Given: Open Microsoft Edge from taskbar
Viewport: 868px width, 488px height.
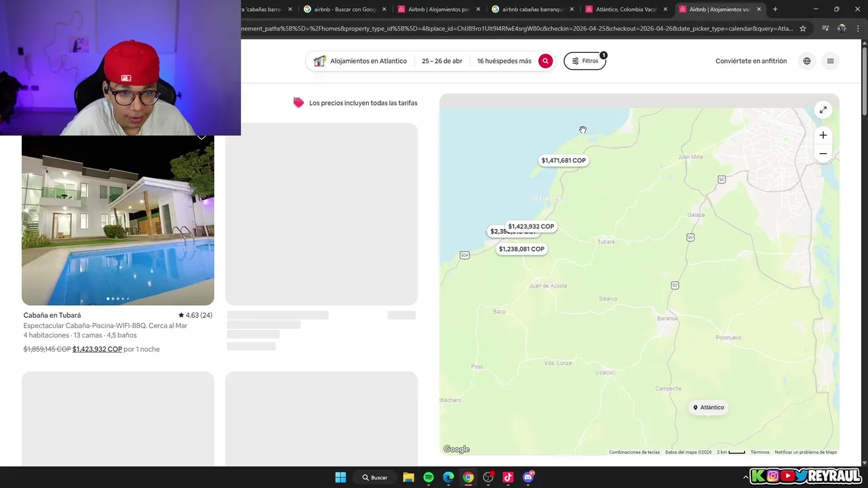Looking at the screenshot, I should (x=448, y=477).
